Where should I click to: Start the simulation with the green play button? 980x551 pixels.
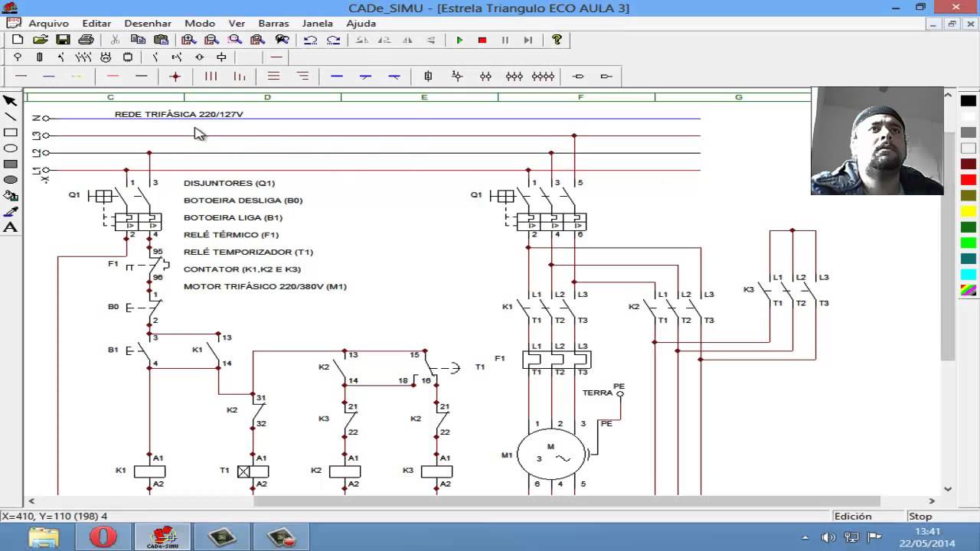tap(459, 40)
